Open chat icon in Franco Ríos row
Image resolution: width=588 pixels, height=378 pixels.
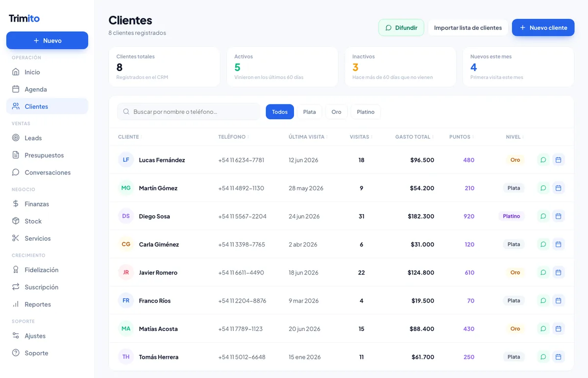(543, 301)
